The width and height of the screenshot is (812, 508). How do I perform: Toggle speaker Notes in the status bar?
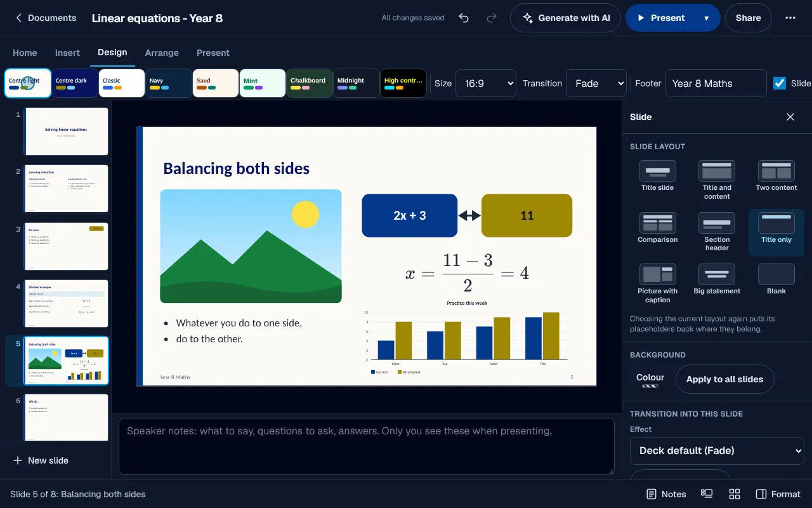(x=666, y=494)
